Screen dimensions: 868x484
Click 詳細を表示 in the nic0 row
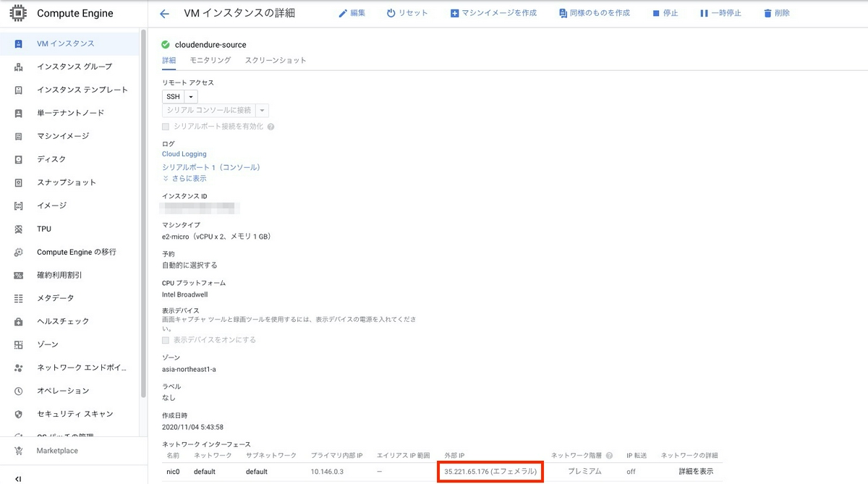(x=696, y=472)
